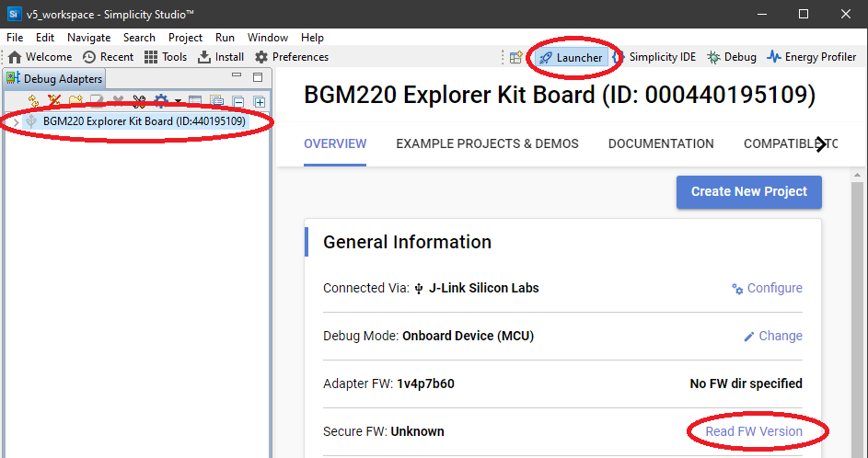
Task: Switch to the Launcher perspective
Action: tap(571, 58)
